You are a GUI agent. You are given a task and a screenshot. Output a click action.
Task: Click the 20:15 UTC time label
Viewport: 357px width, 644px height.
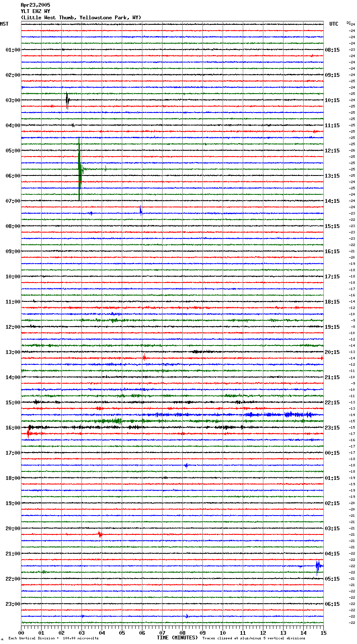coord(332,352)
